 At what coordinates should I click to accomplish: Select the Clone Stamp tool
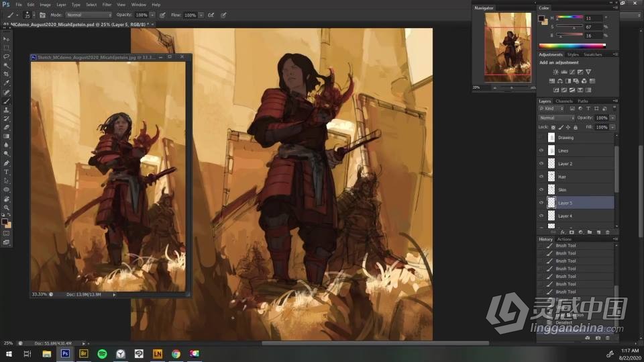(6, 110)
